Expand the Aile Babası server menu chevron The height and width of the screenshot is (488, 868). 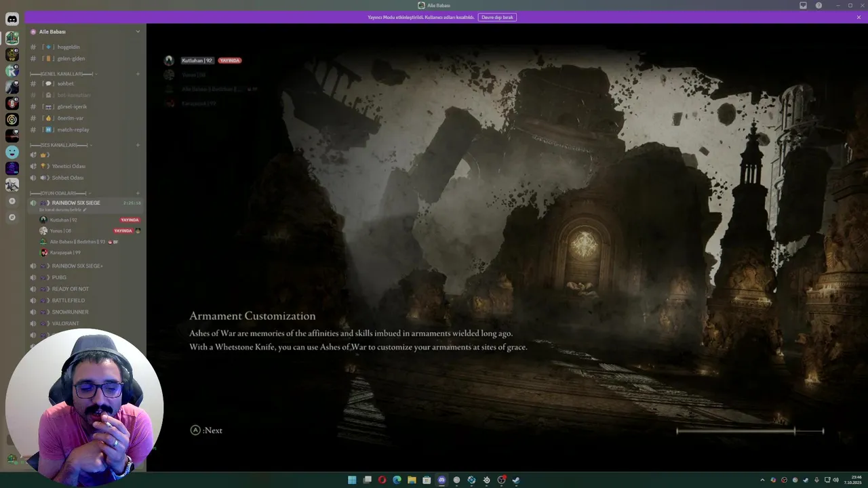point(138,31)
